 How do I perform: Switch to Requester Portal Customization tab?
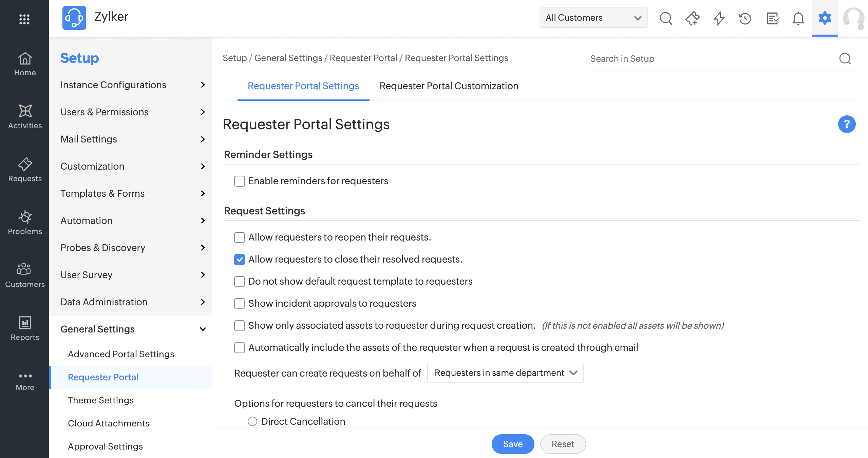pos(449,86)
